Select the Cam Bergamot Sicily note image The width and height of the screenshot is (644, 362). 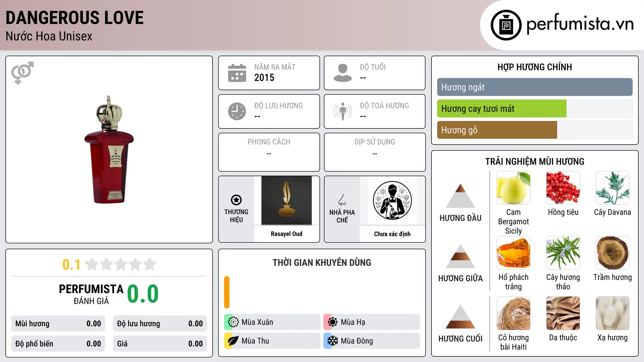514,188
